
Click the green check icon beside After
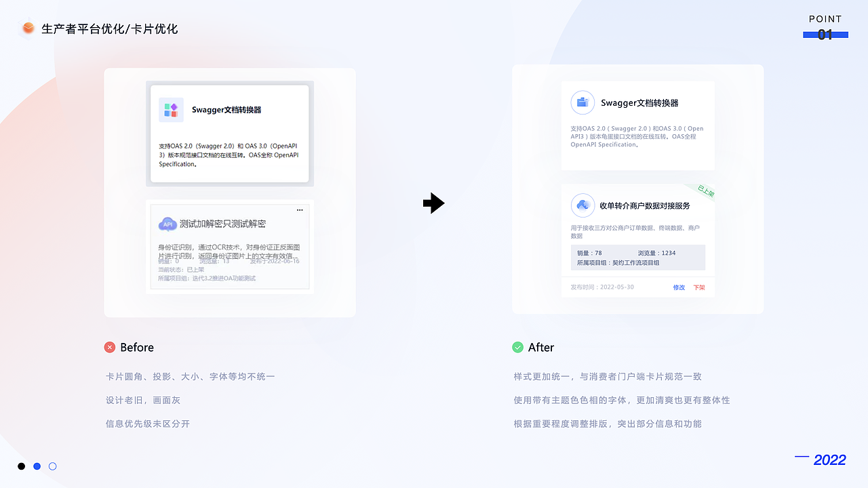click(517, 347)
